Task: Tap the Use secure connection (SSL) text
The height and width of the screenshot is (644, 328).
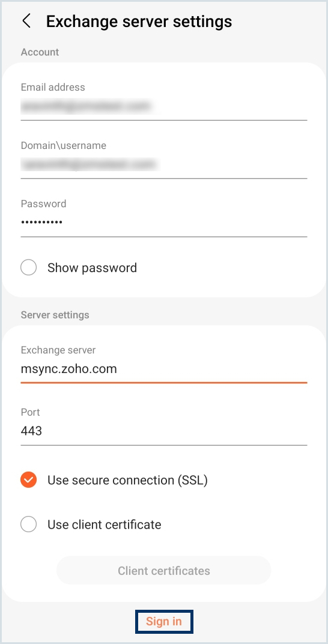Action: [128, 480]
